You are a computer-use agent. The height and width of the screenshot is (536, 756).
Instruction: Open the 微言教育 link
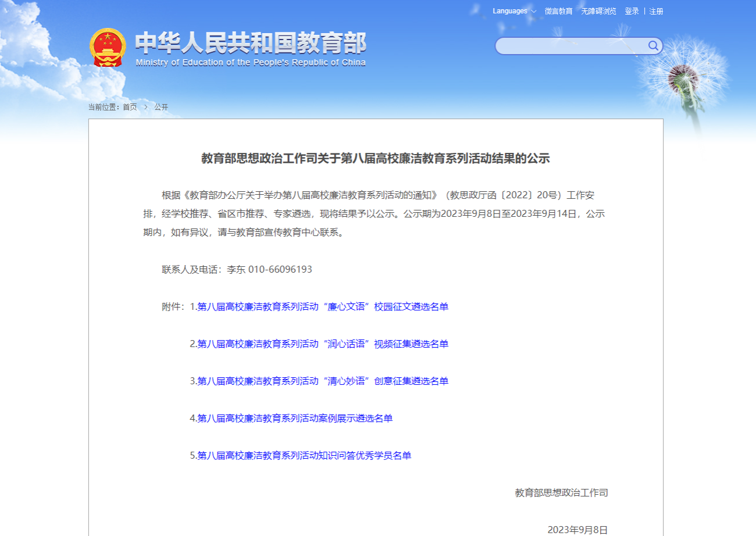coord(558,11)
